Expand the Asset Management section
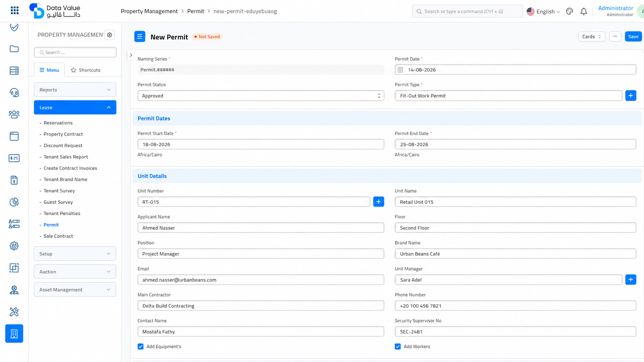The width and height of the screenshot is (644, 362). click(x=75, y=290)
